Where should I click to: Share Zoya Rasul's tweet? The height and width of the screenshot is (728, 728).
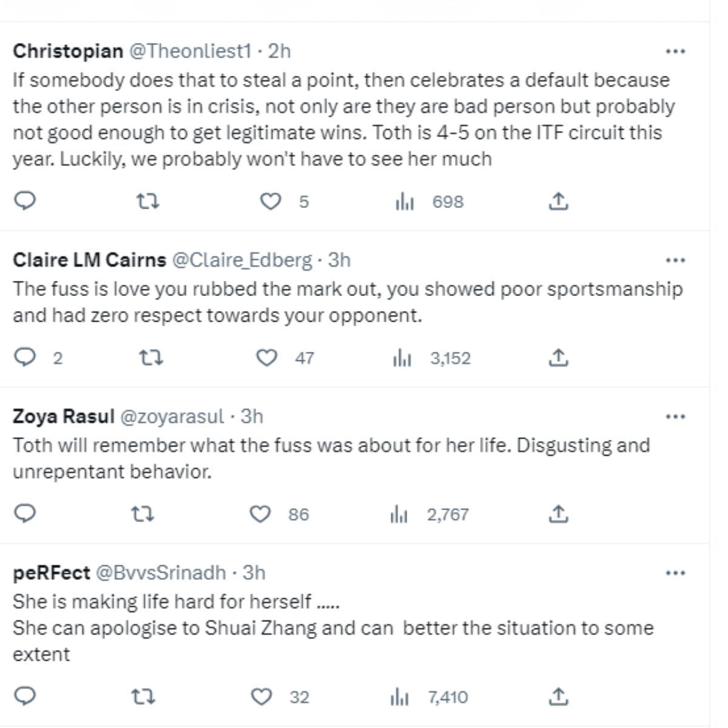(x=558, y=514)
